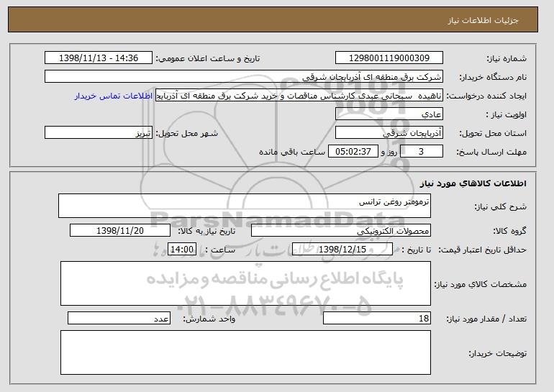
Task: Click the استان محل تحویل label
Action: click(493, 134)
